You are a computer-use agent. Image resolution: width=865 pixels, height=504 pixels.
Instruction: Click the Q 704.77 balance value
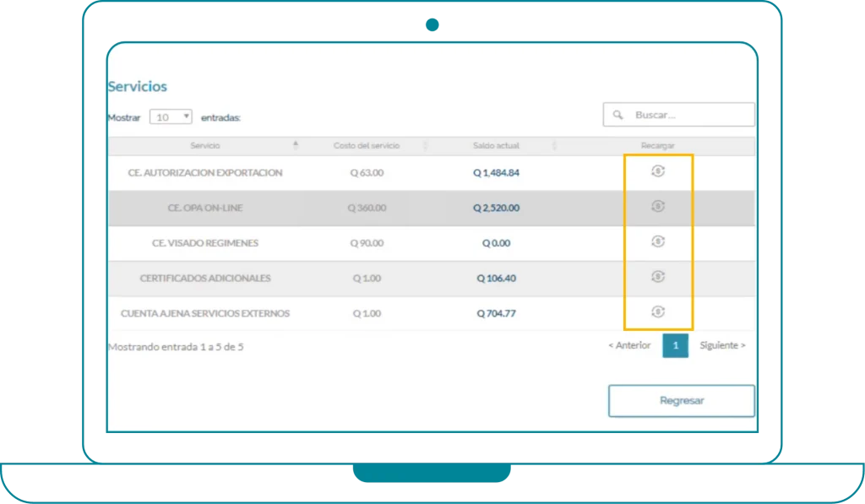[x=496, y=314]
